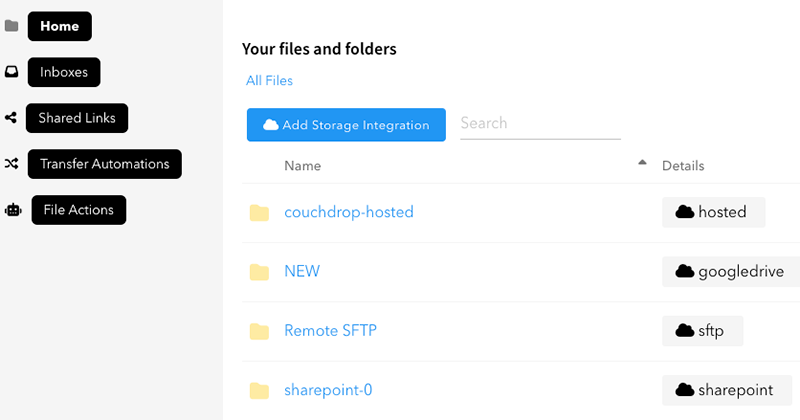
Task: Open Shared Links in the sidebar
Action: pos(77,118)
